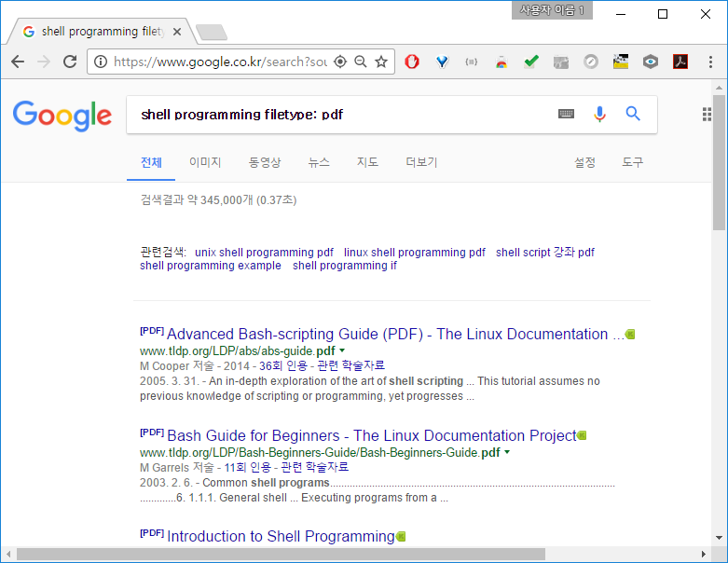The image size is (728, 563).
Task: Open the red Opera-style extension icon
Action: pos(412,62)
